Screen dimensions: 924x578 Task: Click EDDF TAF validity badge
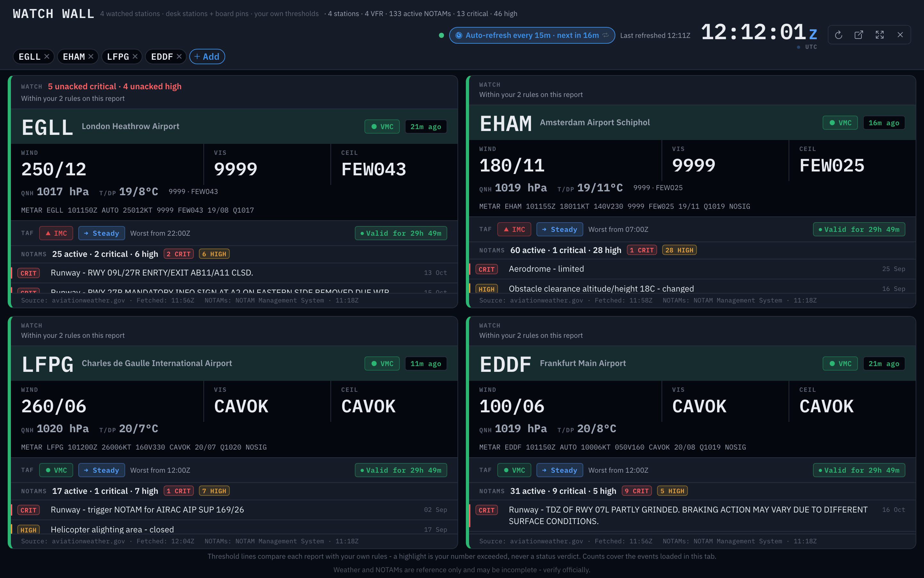click(859, 470)
